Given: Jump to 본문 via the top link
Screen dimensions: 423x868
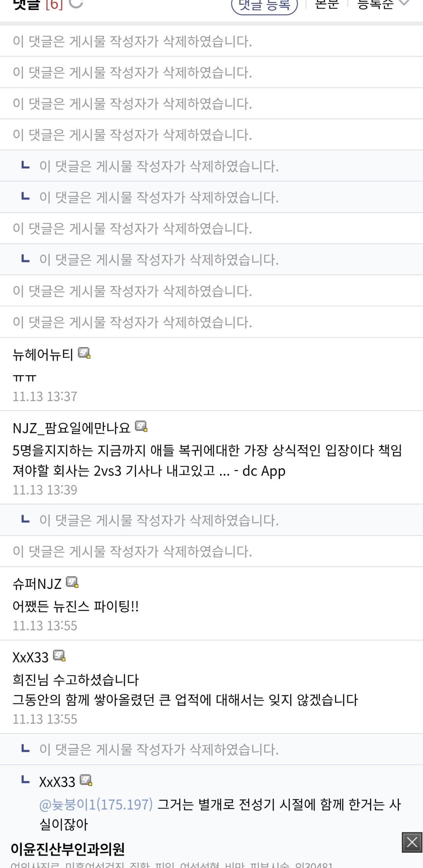Looking at the screenshot, I should tap(327, 4).
